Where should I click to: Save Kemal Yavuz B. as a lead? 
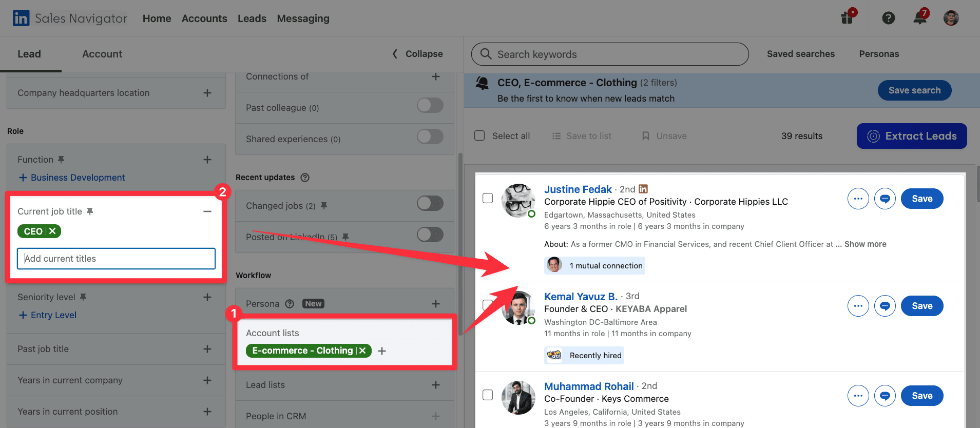(x=922, y=306)
